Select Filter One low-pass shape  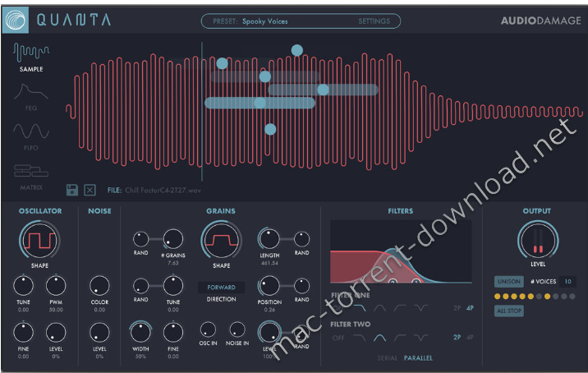[x=359, y=308]
